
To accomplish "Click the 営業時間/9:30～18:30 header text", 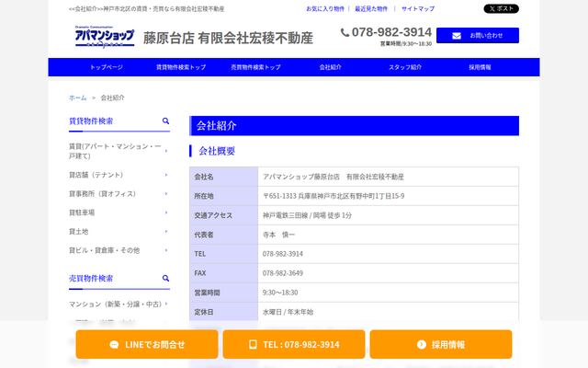I will (406, 43).
